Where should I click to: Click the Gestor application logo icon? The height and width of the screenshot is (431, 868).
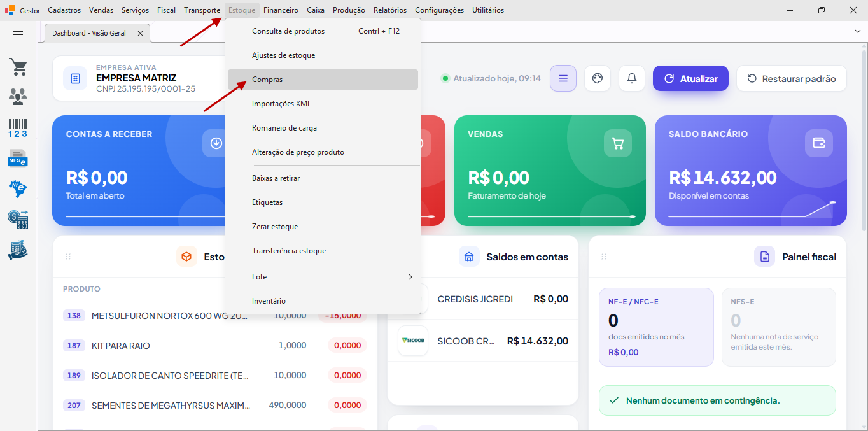[10, 10]
